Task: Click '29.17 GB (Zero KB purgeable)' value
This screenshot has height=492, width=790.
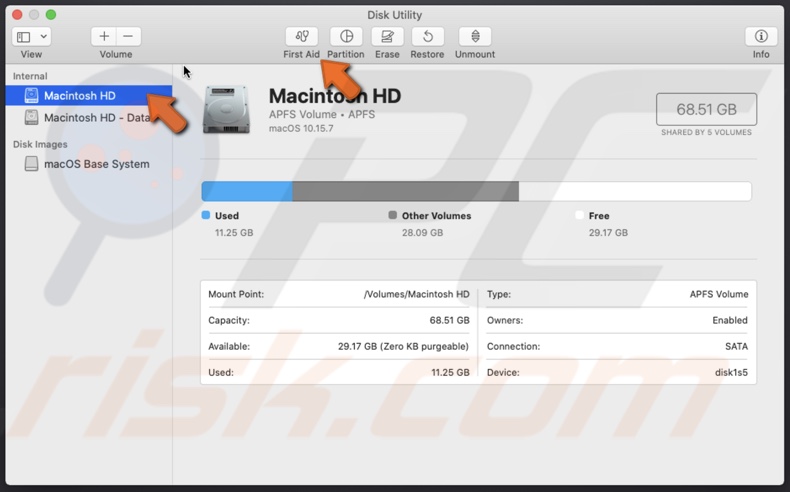Action: (404, 346)
